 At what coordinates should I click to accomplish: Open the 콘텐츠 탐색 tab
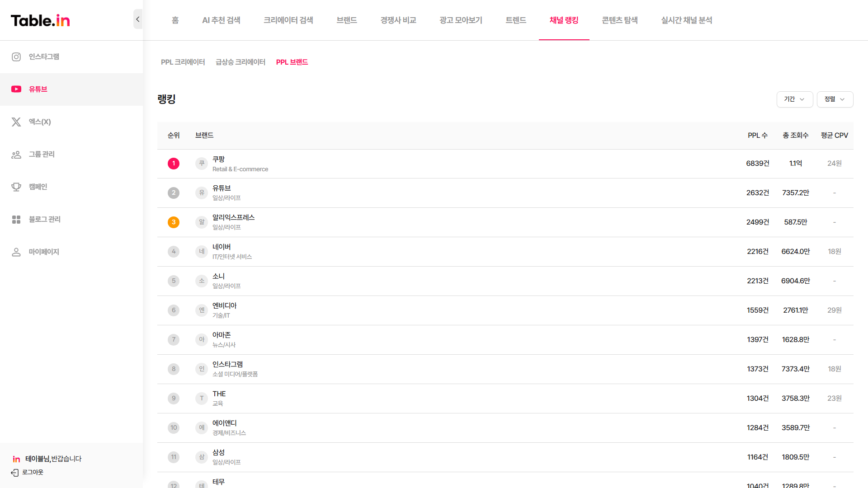pyautogui.click(x=620, y=20)
